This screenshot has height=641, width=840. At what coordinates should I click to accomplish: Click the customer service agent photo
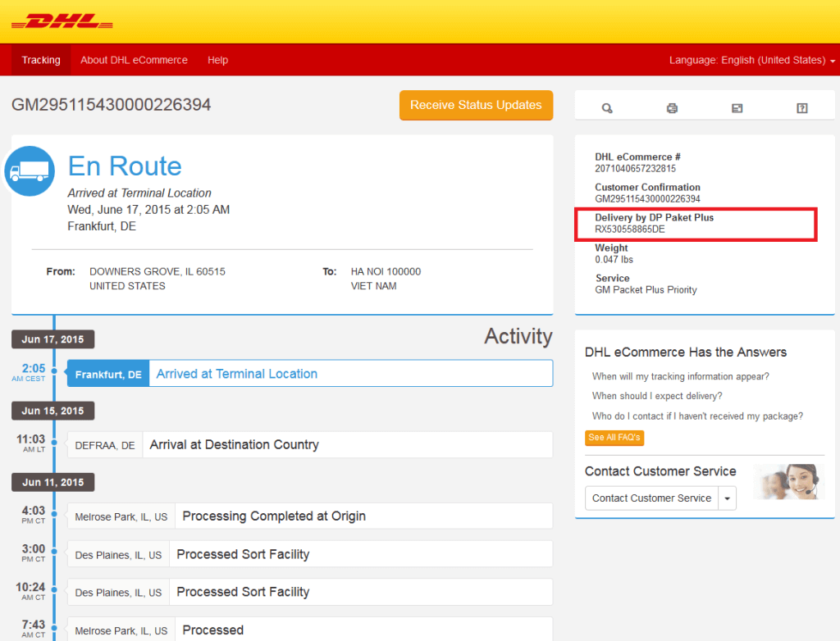pyautogui.click(x=788, y=482)
